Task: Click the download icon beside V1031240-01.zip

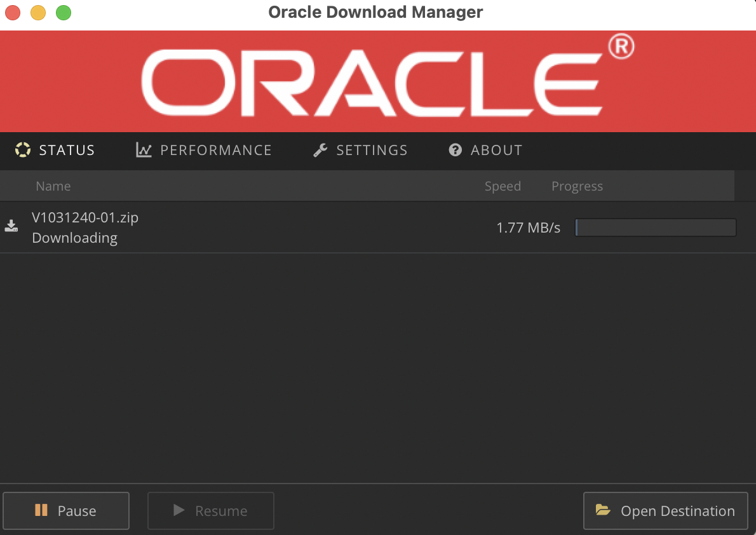Action: (11, 226)
